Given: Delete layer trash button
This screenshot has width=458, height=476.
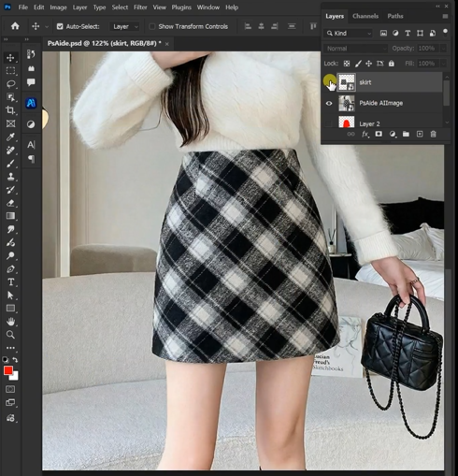Looking at the screenshot, I should (x=433, y=134).
